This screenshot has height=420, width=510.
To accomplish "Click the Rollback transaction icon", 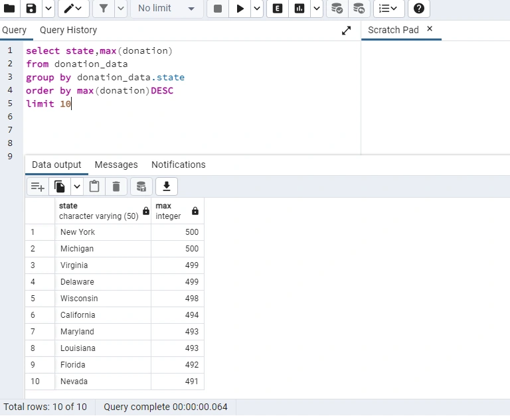I will (359, 9).
